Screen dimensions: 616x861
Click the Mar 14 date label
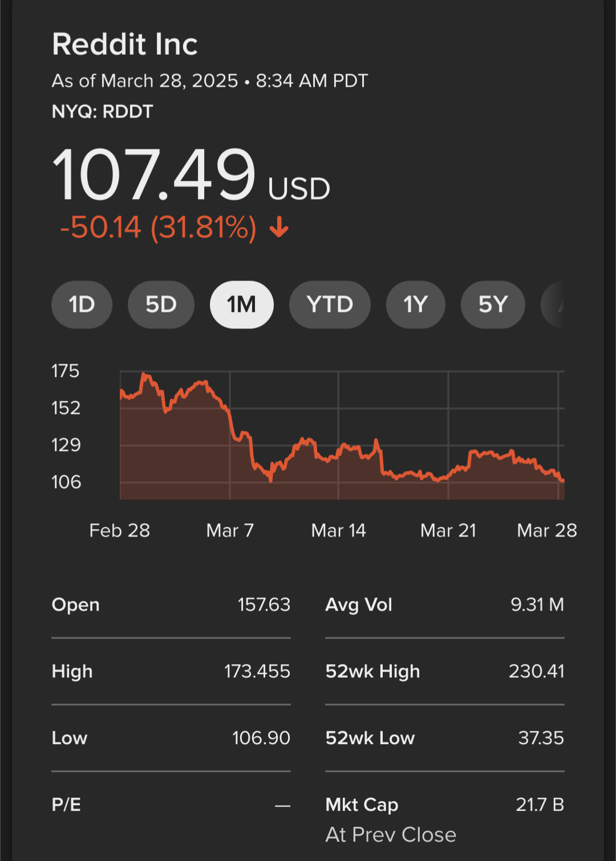[338, 531]
